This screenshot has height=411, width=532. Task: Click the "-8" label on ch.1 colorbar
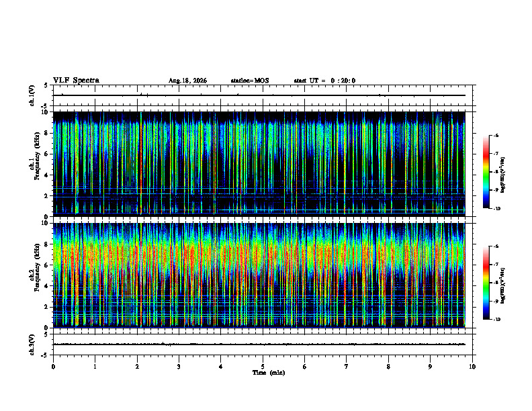(x=496, y=172)
